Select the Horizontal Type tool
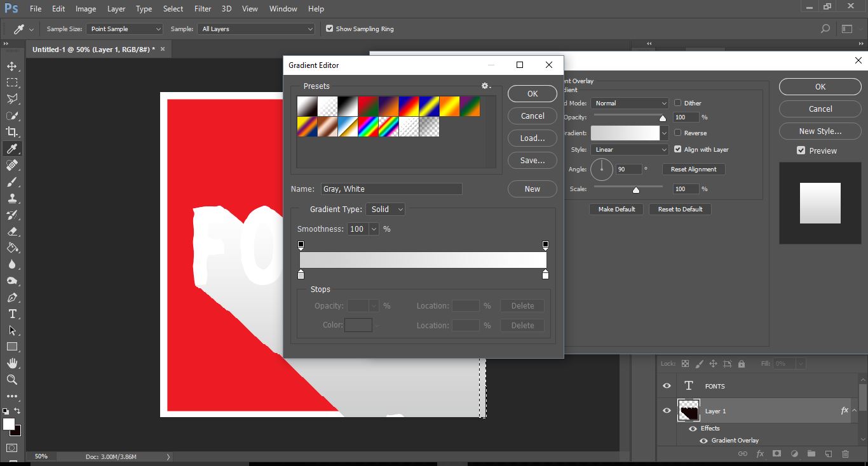This screenshot has height=466, width=868. pos(12,314)
